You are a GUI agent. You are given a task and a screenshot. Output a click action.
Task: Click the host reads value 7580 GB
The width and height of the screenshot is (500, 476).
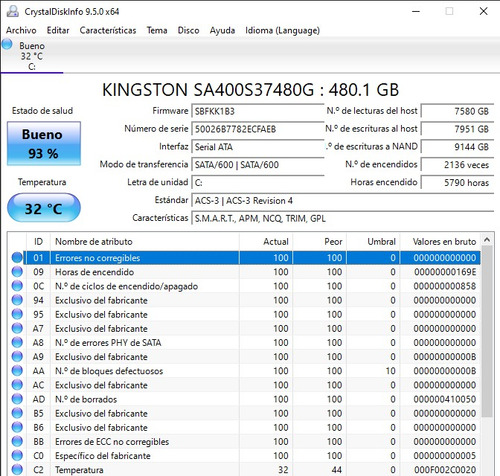click(x=457, y=111)
